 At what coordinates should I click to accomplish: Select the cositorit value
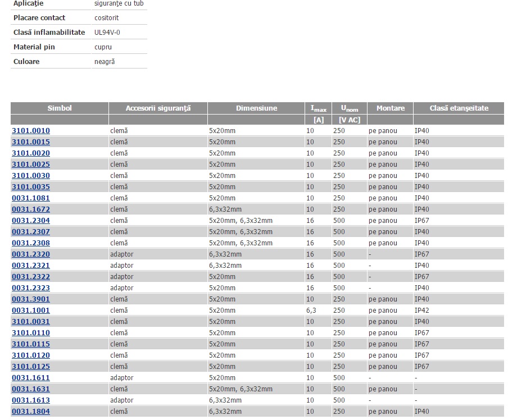pos(107,18)
